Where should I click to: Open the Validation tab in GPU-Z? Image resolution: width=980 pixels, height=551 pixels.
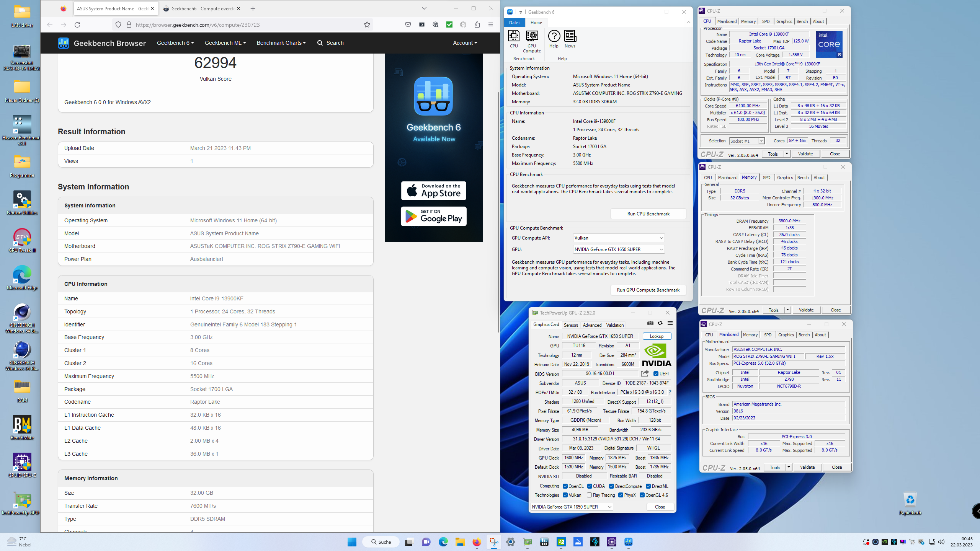pyautogui.click(x=615, y=325)
